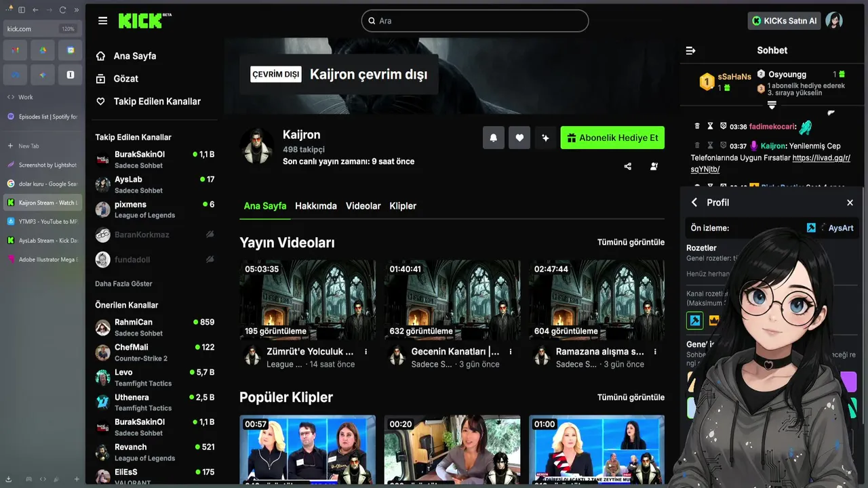Click Tümünü görüntüle for Yayın Videoları
The height and width of the screenshot is (488, 868).
point(631,242)
